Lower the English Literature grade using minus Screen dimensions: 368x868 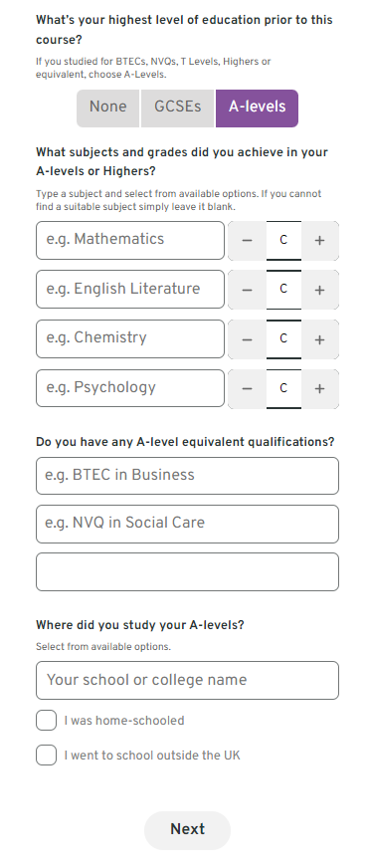[248, 290]
